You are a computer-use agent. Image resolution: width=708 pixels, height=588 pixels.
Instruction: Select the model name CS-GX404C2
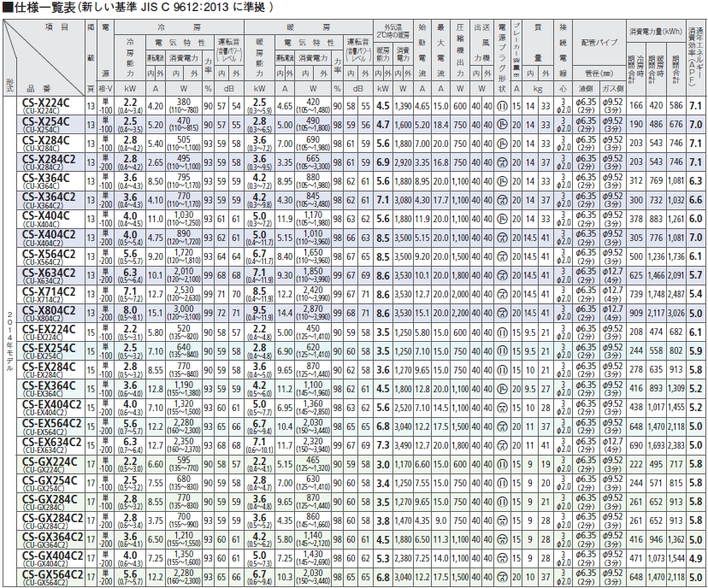pos(53,556)
